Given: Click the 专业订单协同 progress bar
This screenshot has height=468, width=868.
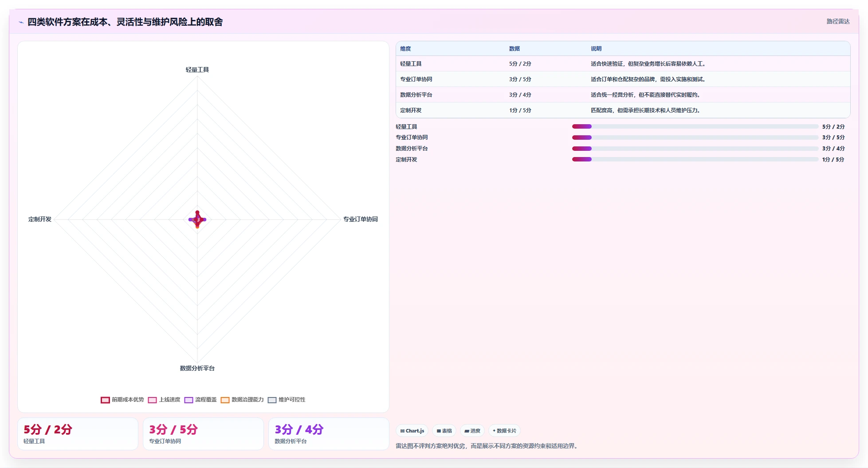Looking at the screenshot, I should pos(695,138).
